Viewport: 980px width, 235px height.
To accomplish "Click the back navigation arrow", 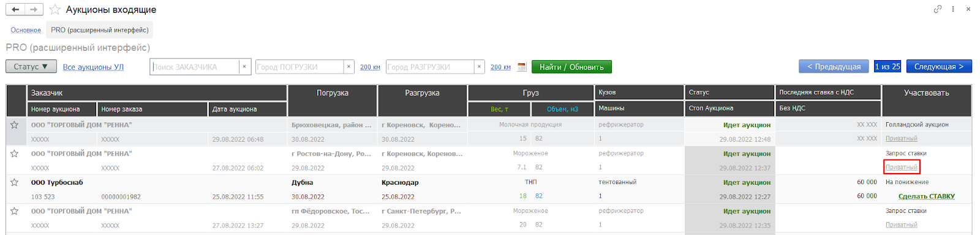I will (x=15, y=9).
